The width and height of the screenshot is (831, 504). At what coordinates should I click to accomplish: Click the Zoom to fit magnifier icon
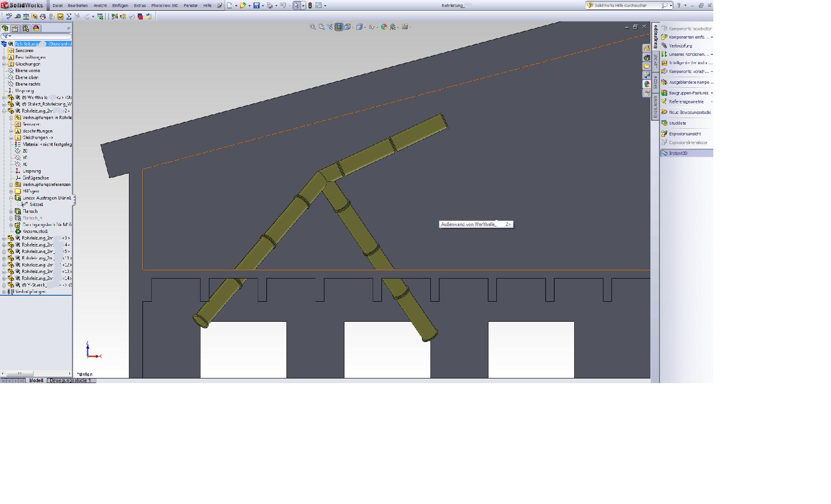313,27
